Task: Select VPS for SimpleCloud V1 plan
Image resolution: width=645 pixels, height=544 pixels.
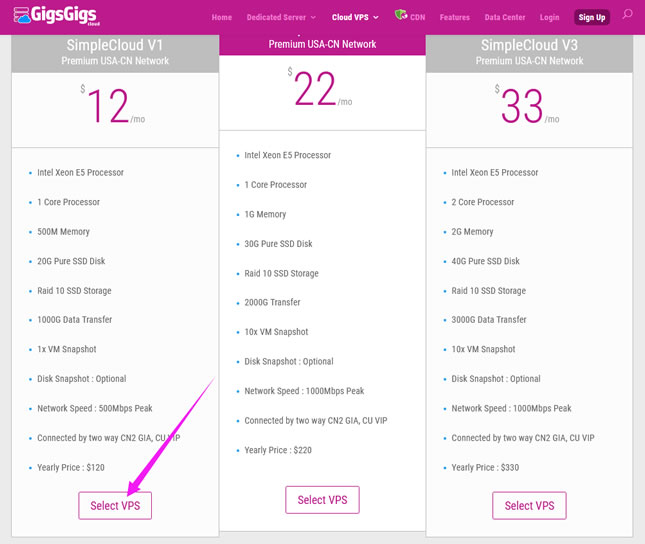Action: tap(115, 506)
